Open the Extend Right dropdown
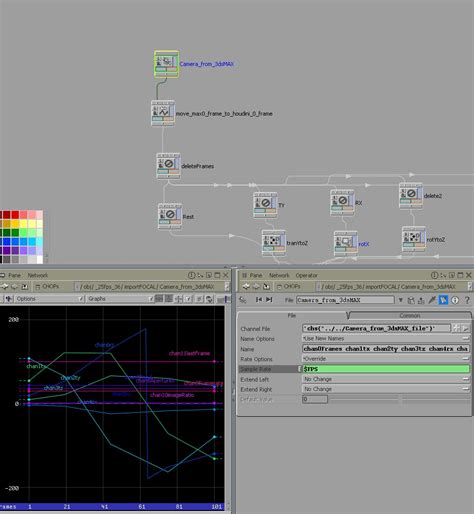The height and width of the screenshot is (514, 474). tap(386, 389)
